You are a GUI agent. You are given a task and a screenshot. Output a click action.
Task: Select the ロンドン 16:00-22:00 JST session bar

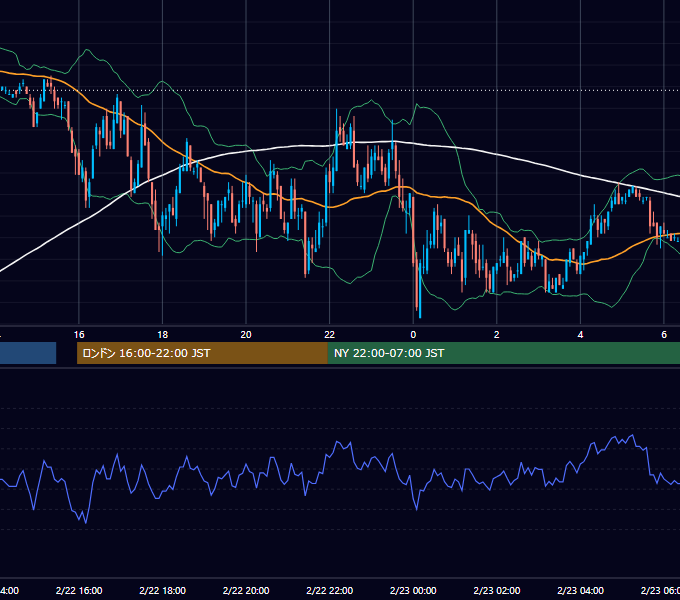[202, 353]
